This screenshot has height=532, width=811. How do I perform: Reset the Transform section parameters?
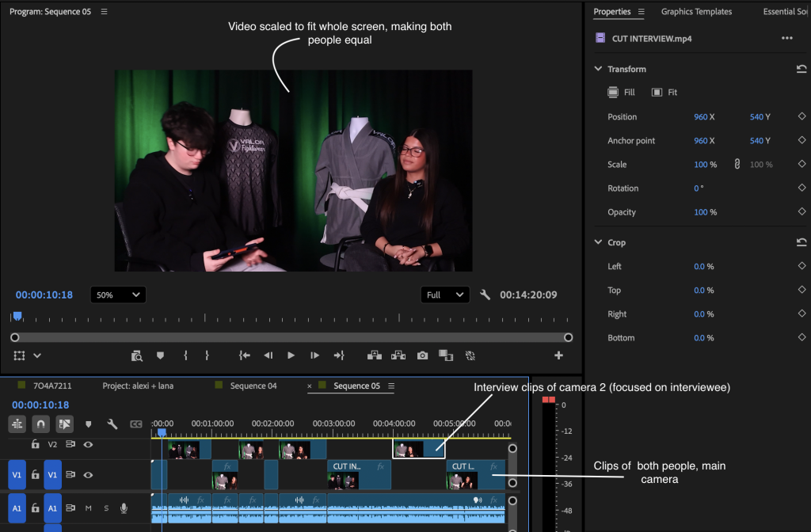coord(801,70)
